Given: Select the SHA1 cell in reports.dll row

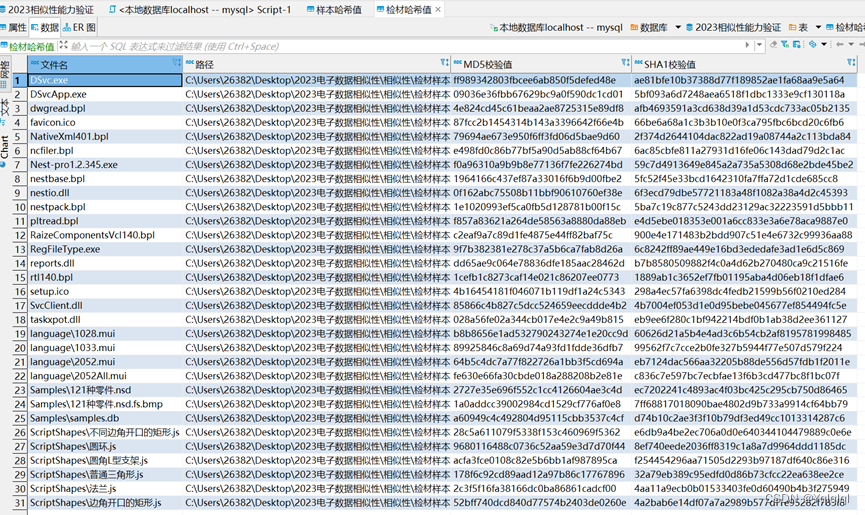Looking at the screenshot, I should tap(745, 264).
